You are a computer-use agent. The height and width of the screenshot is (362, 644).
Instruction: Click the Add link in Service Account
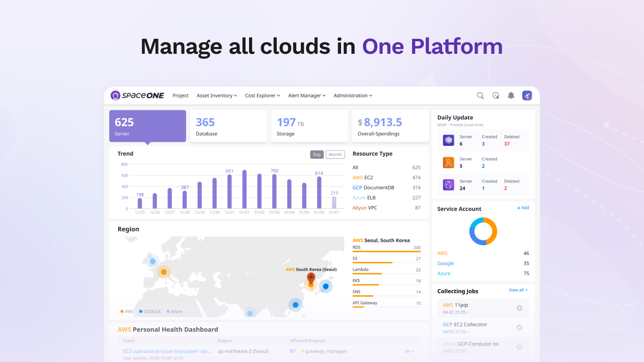(523, 208)
